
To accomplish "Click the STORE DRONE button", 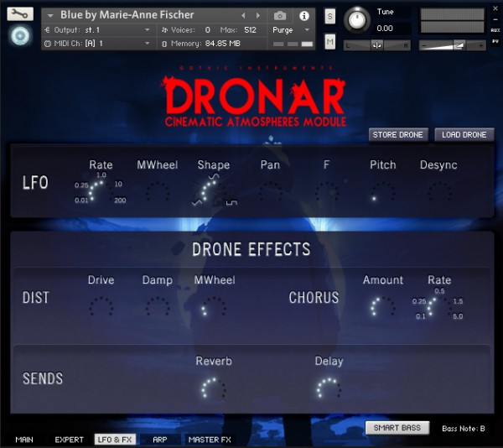I will [397, 135].
